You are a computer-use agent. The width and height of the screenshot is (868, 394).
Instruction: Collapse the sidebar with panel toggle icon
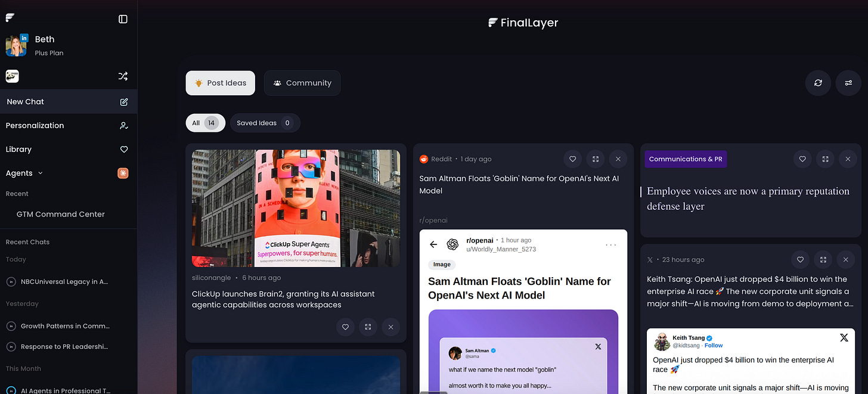(123, 19)
